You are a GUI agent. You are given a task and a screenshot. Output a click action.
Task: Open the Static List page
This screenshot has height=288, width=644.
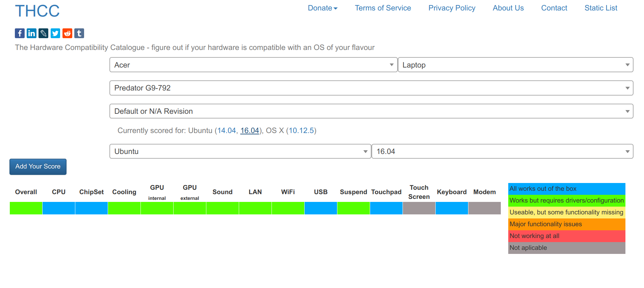click(601, 8)
